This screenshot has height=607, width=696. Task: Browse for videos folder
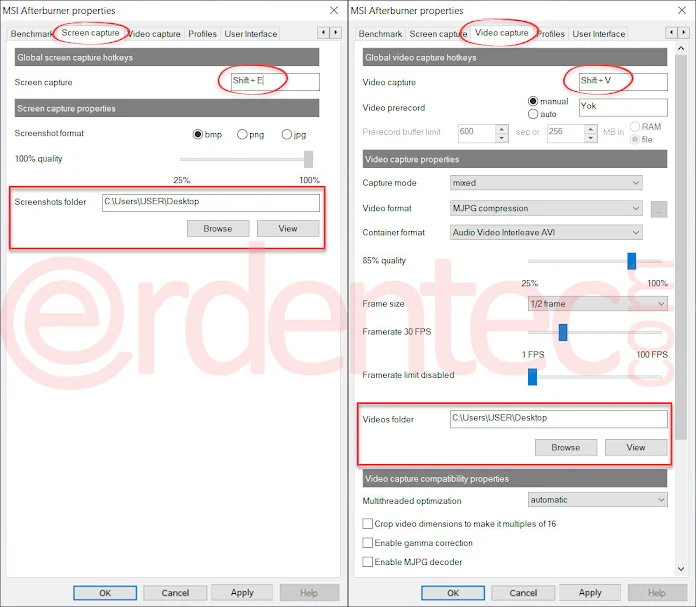pyautogui.click(x=566, y=448)
